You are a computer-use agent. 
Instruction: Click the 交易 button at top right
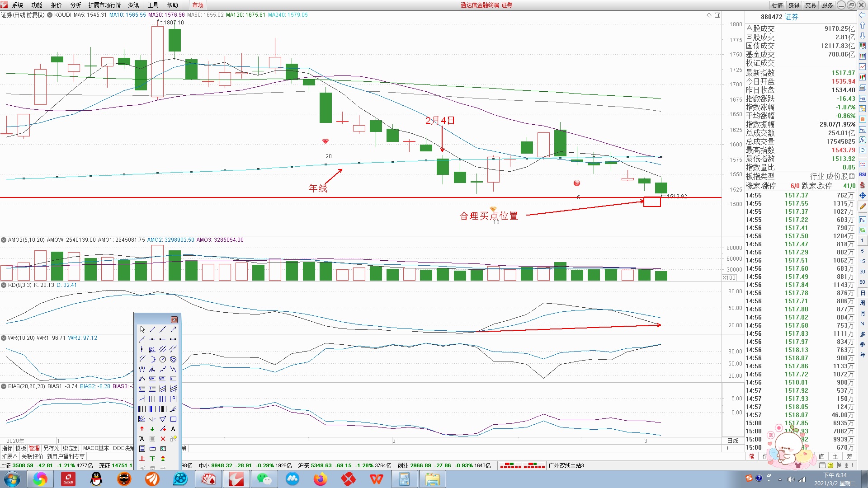[811, 5]
